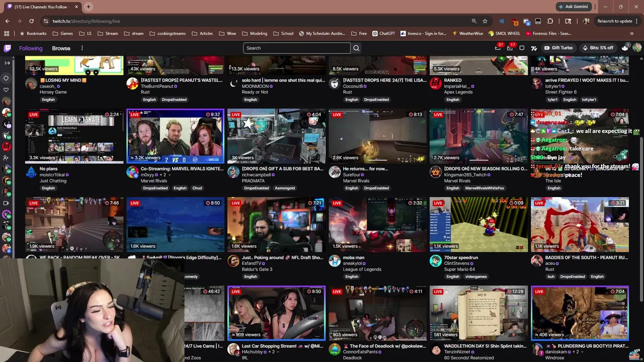Open the Chrome apps grid icon
Screen dimensions: 644x362
click(7, 34)
